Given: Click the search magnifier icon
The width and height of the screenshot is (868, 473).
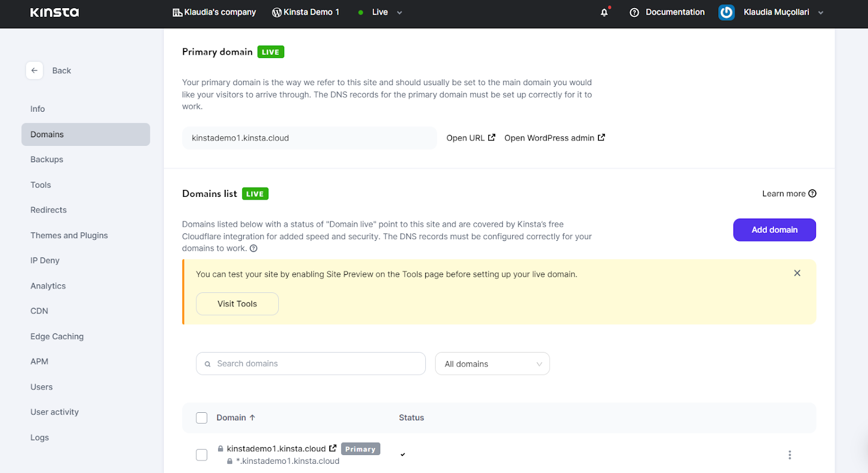Looking at the screenshot, I should click(207, 364).
